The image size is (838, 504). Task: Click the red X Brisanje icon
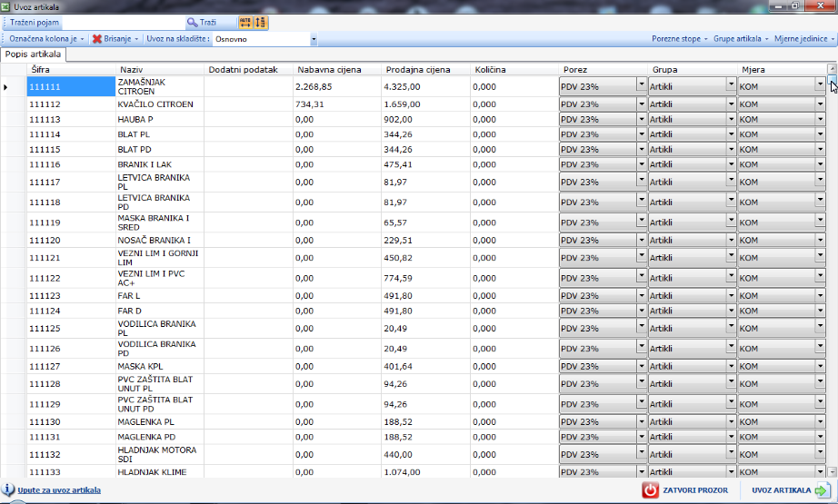96,39
